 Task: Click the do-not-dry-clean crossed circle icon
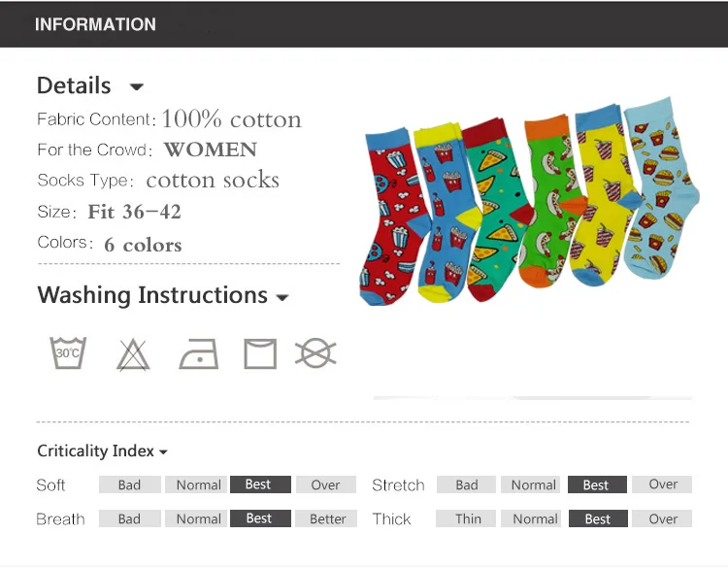click(x=315, y=353)
